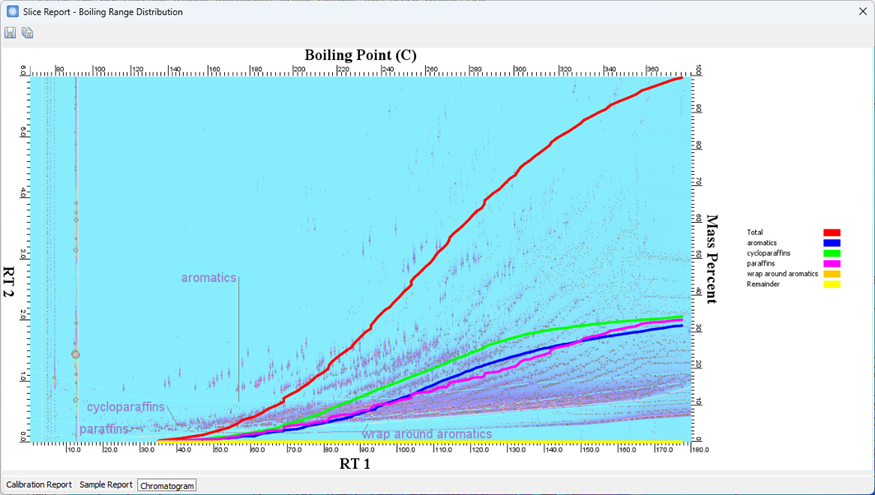This screenshot has height=495, width=875.
Task: Pick the yellow Remainder legend swatch
Action: [832, 284]
